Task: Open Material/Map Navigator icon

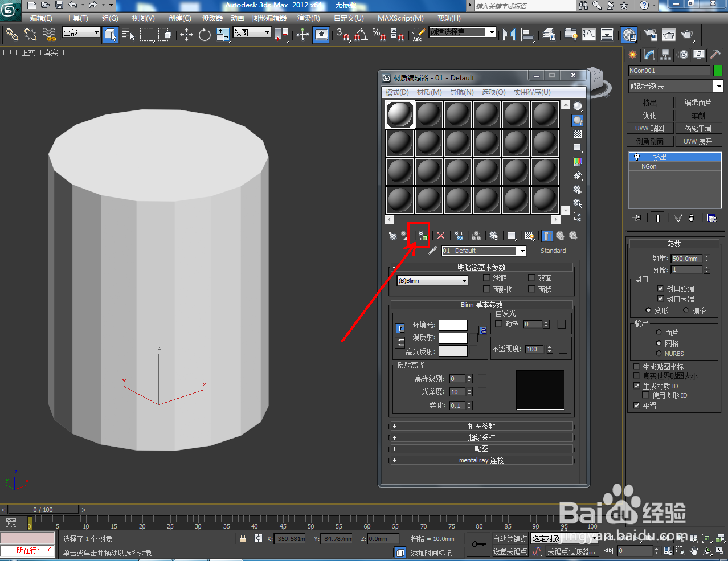Action: 578,217
